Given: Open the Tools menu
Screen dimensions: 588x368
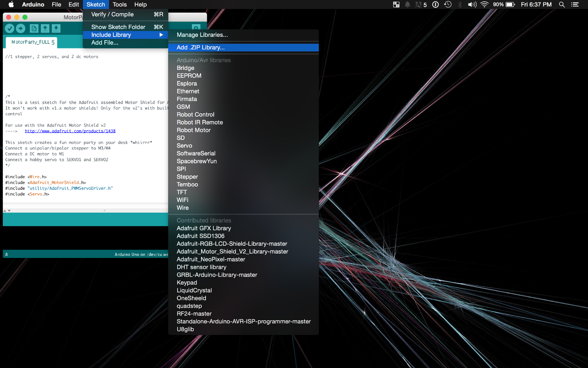Looking at the screenshot, I should (x=119, y=4).
